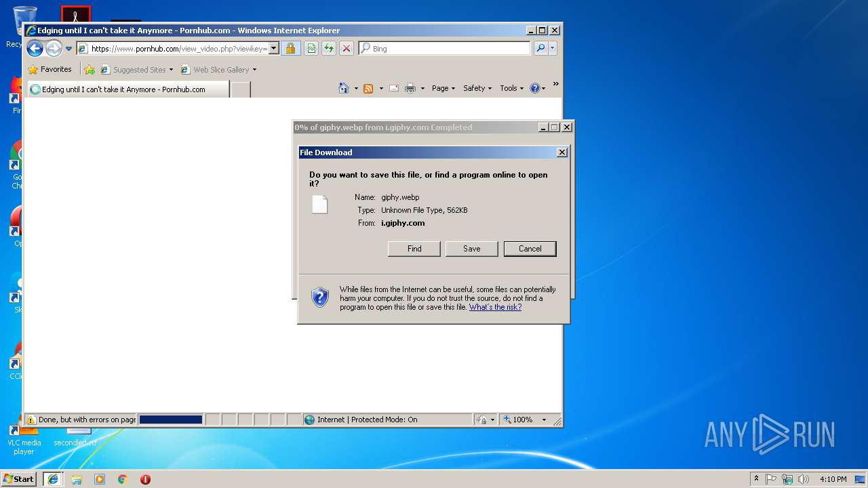Viewport: 868px width, 488px height.
Task: Close the File Download dialog
Action: tap(561, 152)
